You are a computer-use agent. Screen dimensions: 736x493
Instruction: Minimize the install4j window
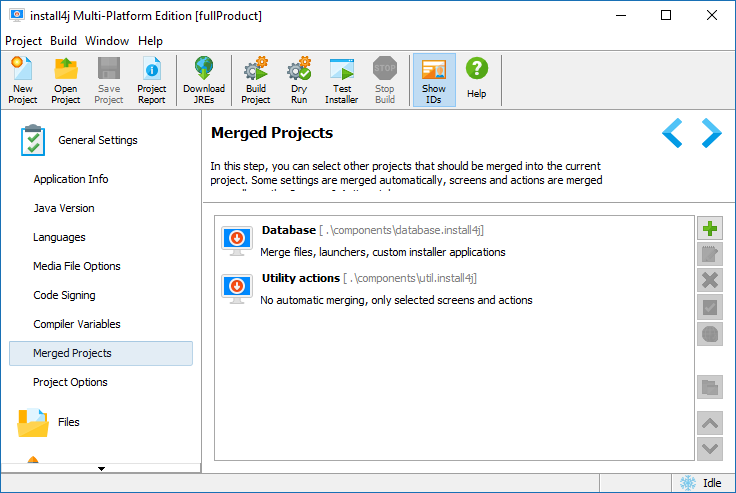pyautogui.click(x=621, y=15)
